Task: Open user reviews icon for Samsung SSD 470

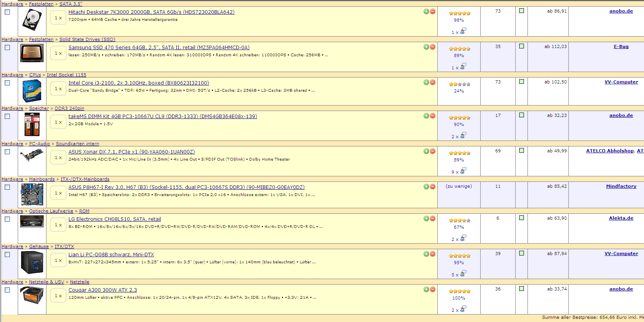Action: [x=463, y=66]
